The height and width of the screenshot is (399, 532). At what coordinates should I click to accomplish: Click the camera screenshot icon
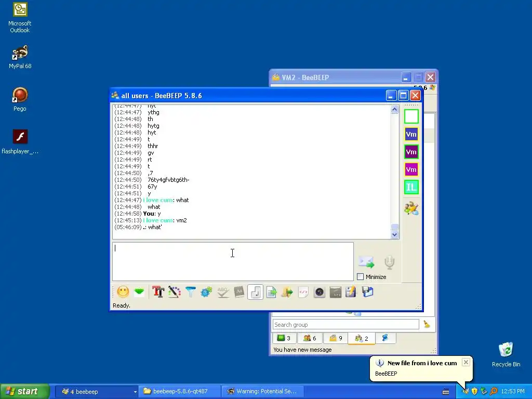(320, 292)
